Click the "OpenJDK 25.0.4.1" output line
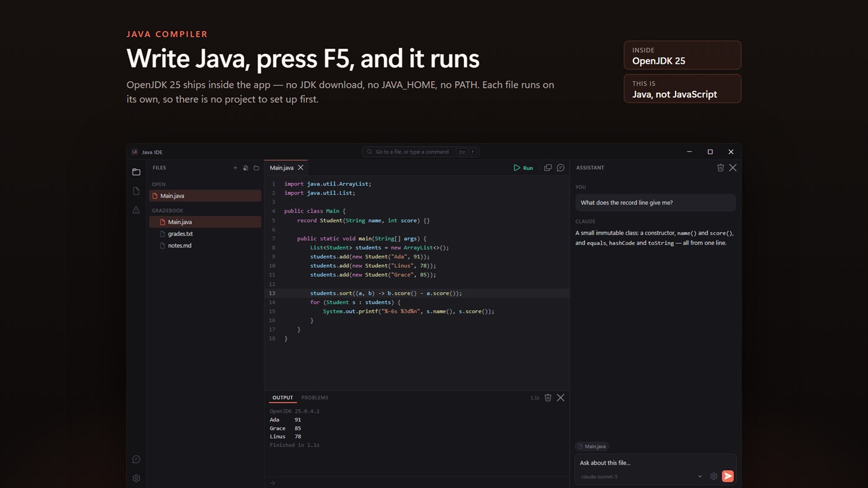Image resolution: width=868 pixels, height=488 pixels. pyautogui.click(x=295, y=411)
